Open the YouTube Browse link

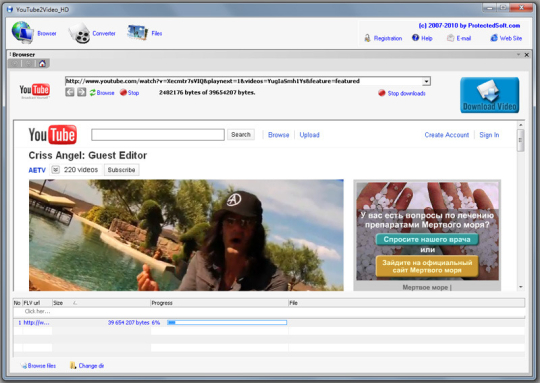[x=279, y=135]
